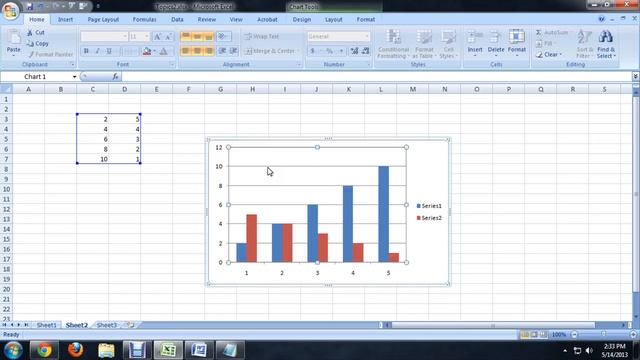Select the Sheet1 tab
The width and height of the screenshot is (640, 360).
[x=47, y=325]
